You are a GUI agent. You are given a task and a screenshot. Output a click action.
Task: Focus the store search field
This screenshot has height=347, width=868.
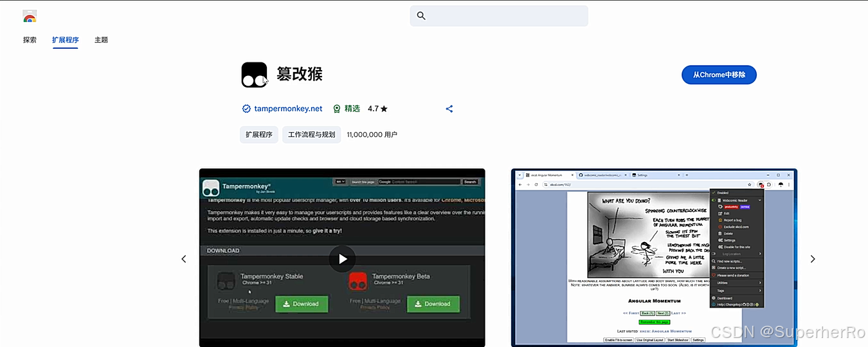[x=499, y=16]
